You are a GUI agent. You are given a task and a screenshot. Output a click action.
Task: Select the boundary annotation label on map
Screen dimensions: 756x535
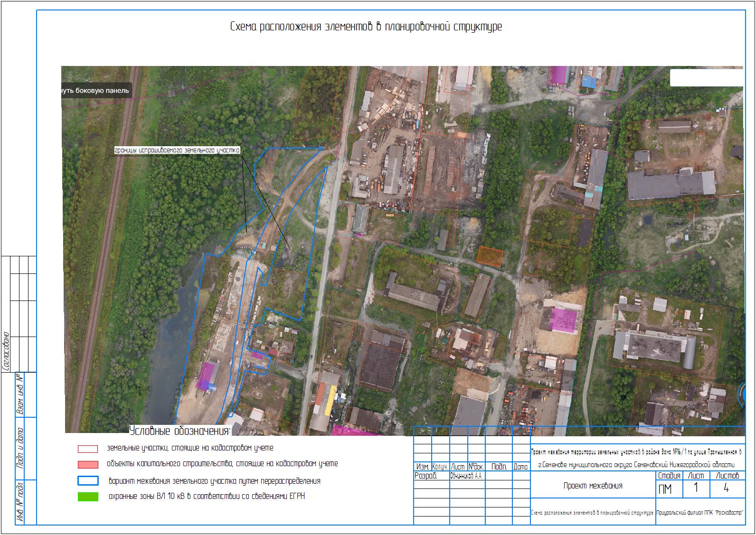click(177, 150)
